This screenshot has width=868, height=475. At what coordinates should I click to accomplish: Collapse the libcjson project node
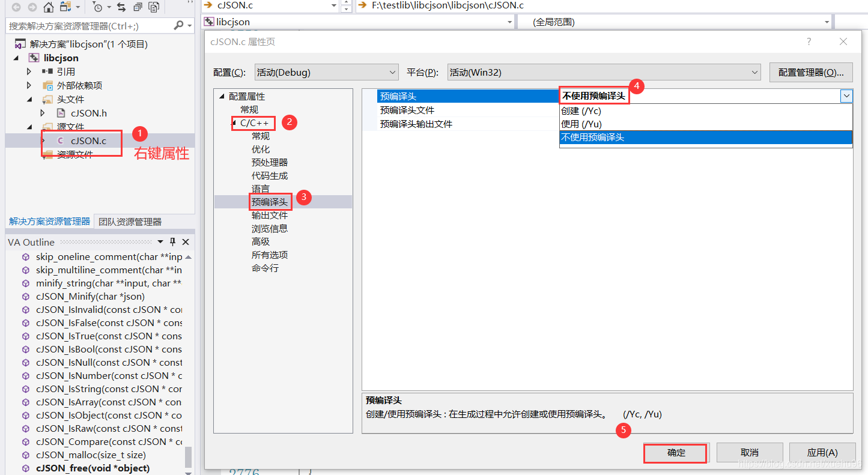point(16,58)
